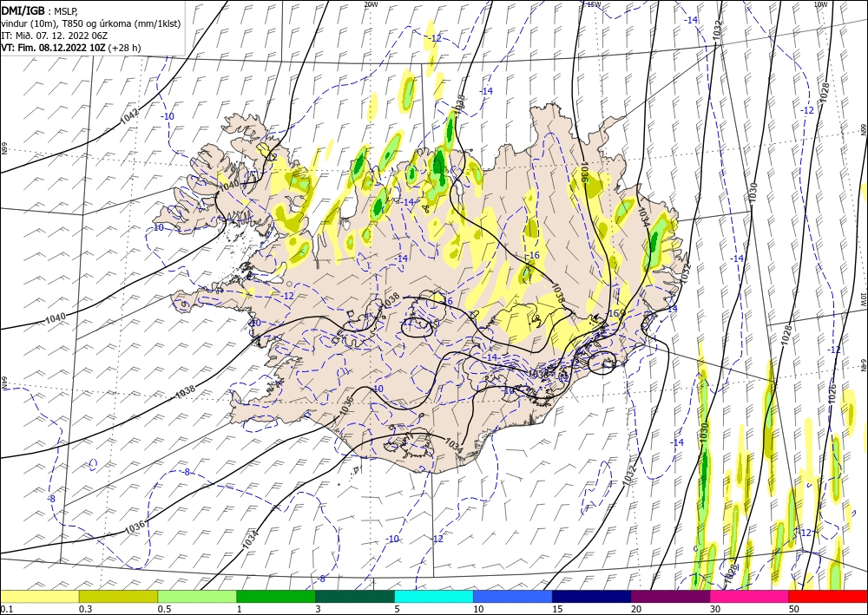Pick the blue 10 mm legend band

point(513,596)
